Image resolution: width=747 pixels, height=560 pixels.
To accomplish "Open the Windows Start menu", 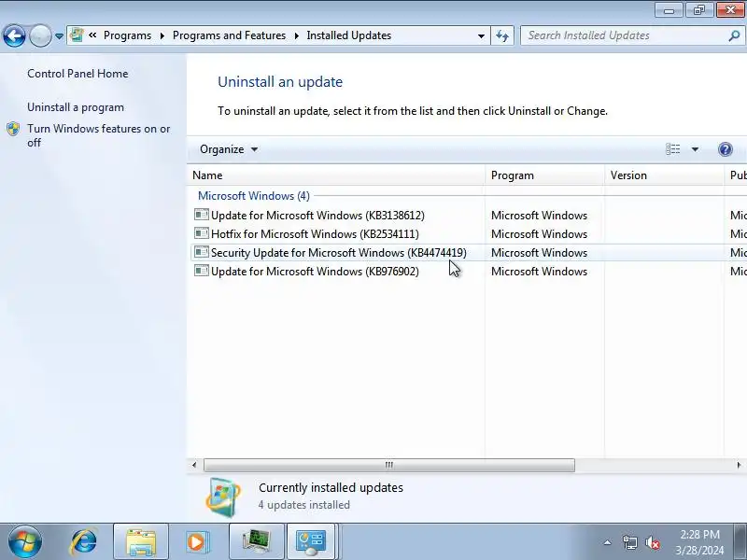I will [25, 541].
